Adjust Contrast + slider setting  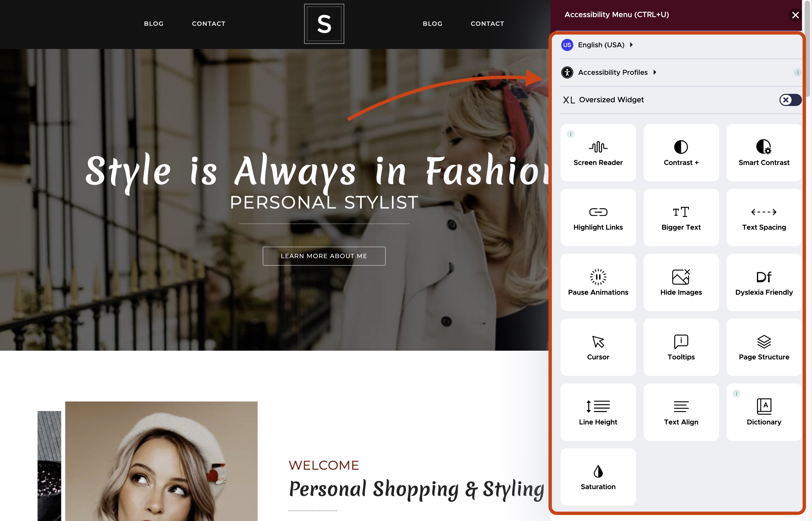pos(681,152)
